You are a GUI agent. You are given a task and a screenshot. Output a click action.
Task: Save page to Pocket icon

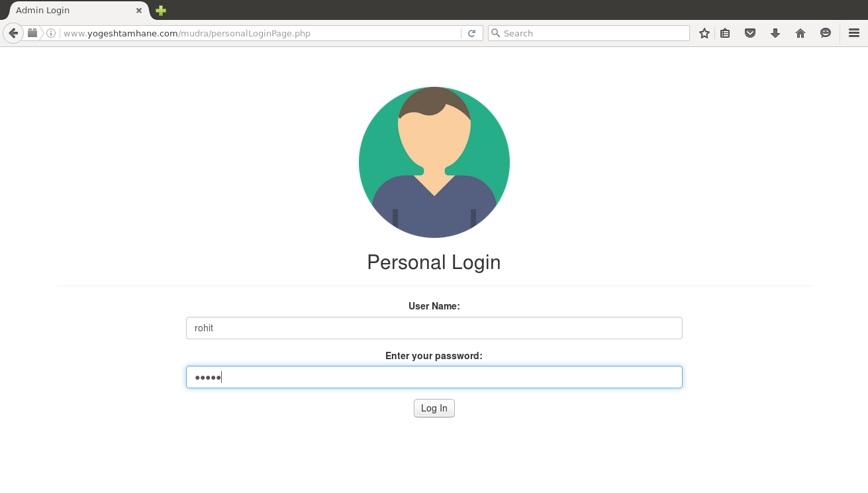(750, 33)
